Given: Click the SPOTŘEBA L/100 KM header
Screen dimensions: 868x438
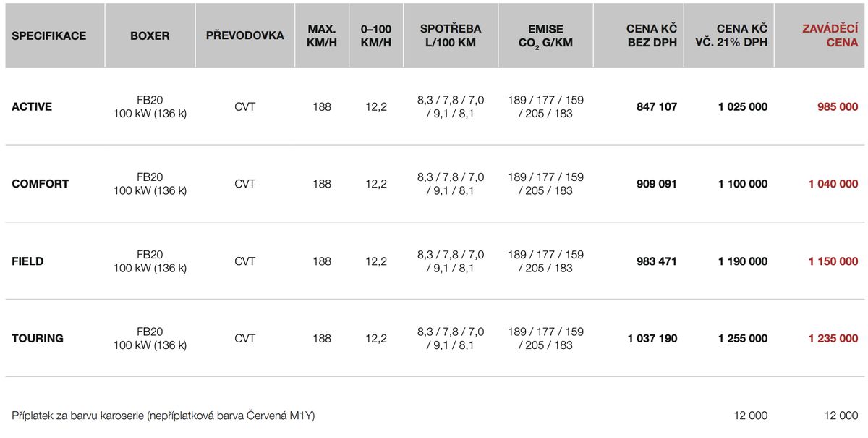Looking at the screenshot, I should pyautogui.click(x=451, y=35).
